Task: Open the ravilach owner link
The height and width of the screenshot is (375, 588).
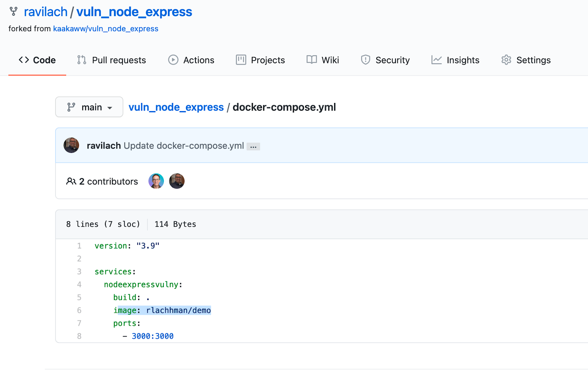Action: tap(46, 12)
